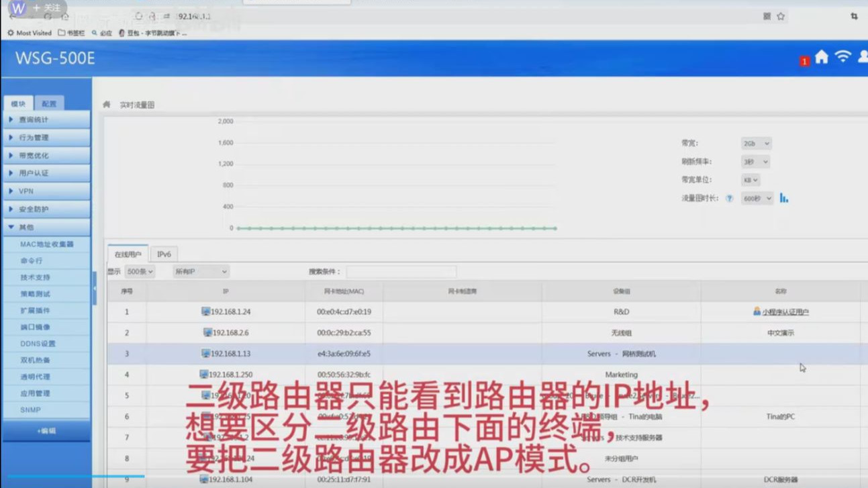This screenshot has height=488, width=868.
Task: Open the user account icon at top right
Action: (862, 59)
